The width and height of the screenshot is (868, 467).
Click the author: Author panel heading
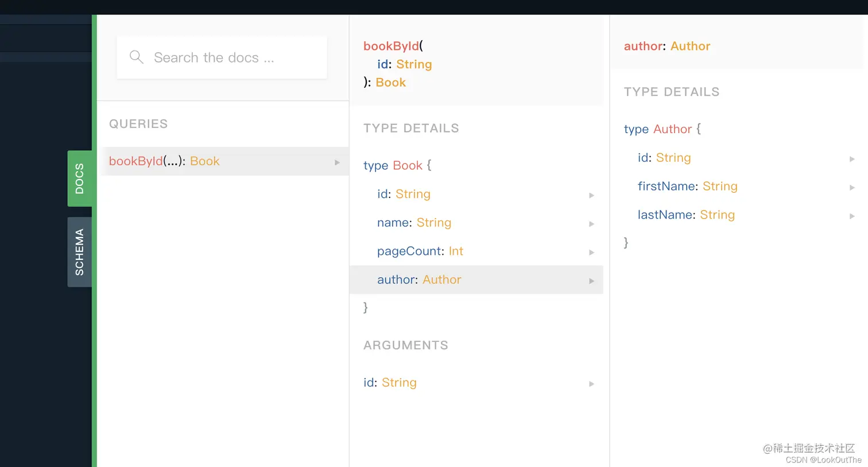click(667, 46)
